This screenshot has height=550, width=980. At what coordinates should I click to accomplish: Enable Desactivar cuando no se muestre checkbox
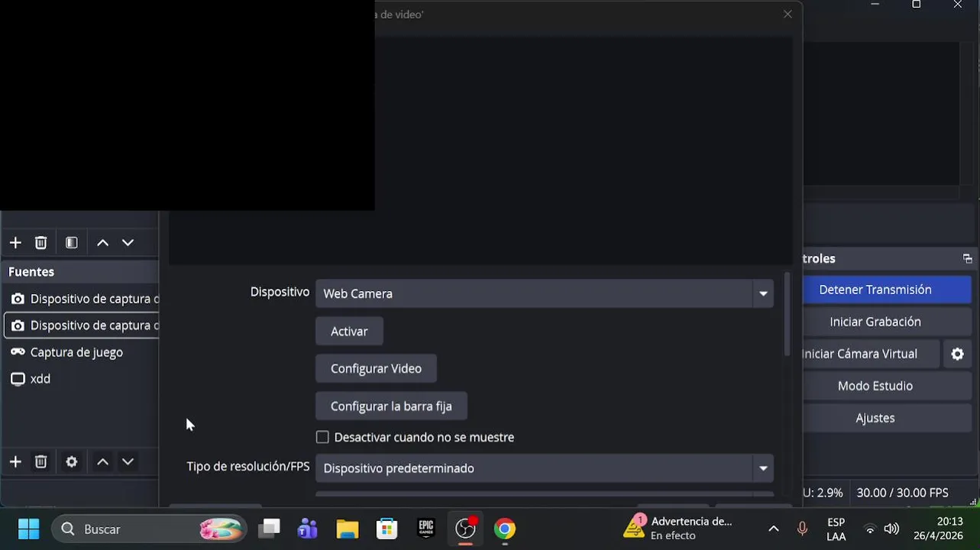(322, 438)
